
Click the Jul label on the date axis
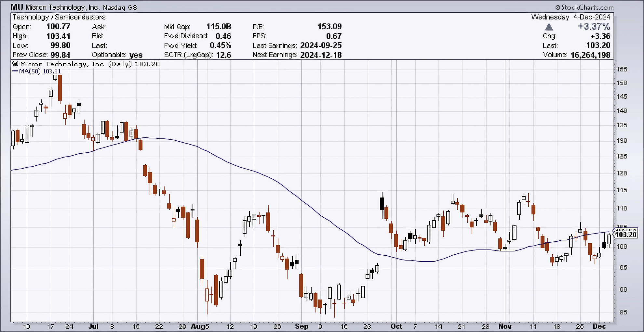click(x=93, y=326)
